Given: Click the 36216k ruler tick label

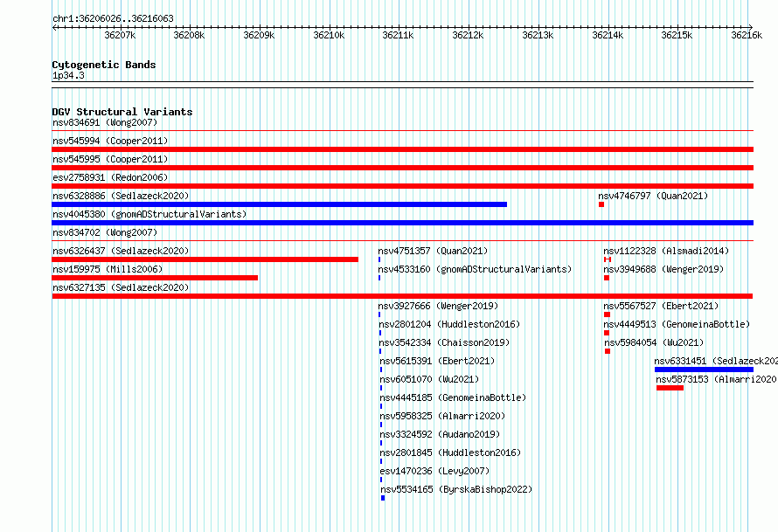Looking at the screenshot, I should (x=747, y=35).
